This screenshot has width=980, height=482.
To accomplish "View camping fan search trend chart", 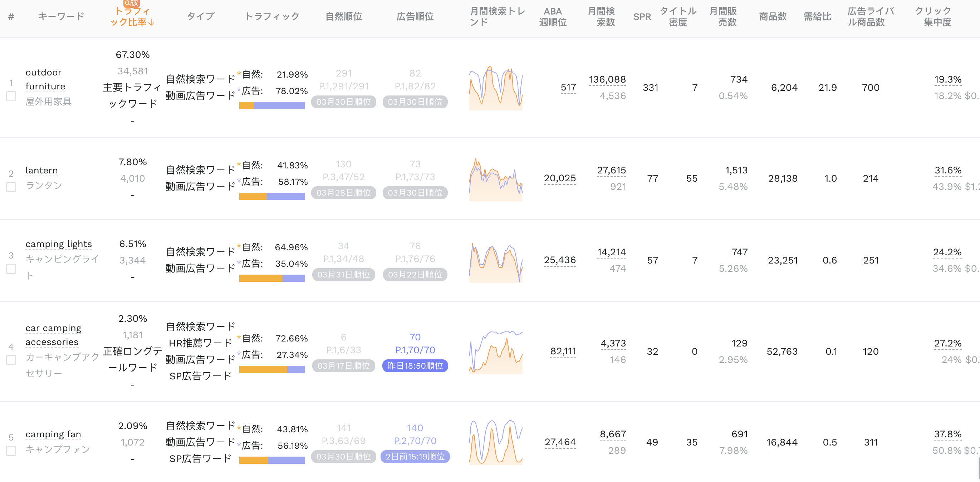I will (496, 442).
